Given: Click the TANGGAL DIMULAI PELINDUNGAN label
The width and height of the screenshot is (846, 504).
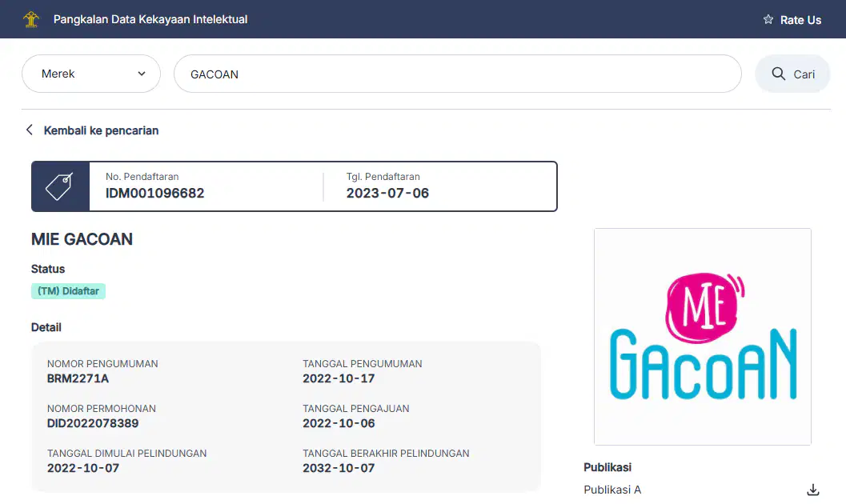Looking at the screenshot, I should point(126,454).
